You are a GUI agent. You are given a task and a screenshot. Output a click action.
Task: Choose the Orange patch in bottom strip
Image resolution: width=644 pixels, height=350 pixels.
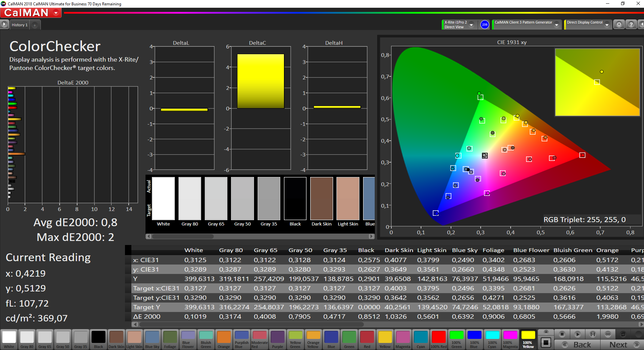[224, 339]
